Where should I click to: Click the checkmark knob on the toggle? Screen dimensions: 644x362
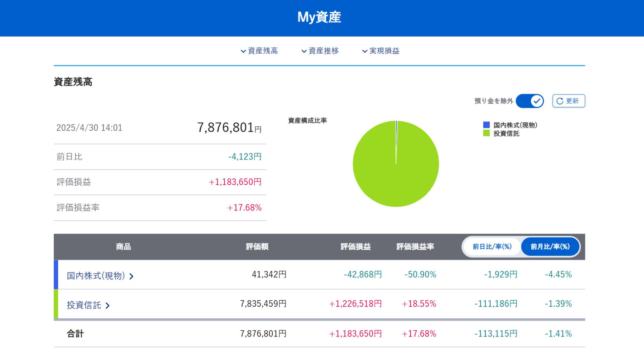pos(537,101)
